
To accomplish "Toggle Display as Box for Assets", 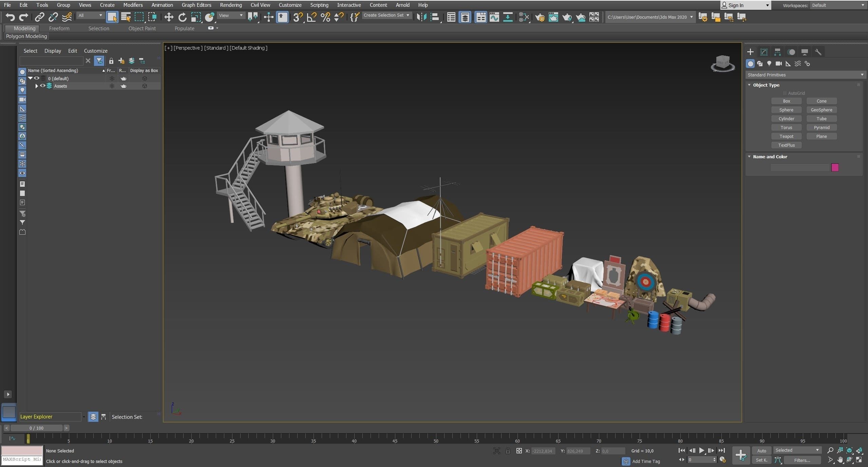I will (x=145, y=86).
